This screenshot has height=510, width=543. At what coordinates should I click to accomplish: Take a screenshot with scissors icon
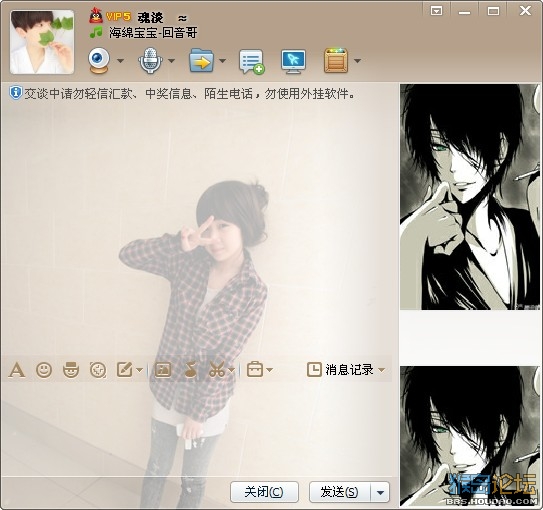(x=217, y=370)
